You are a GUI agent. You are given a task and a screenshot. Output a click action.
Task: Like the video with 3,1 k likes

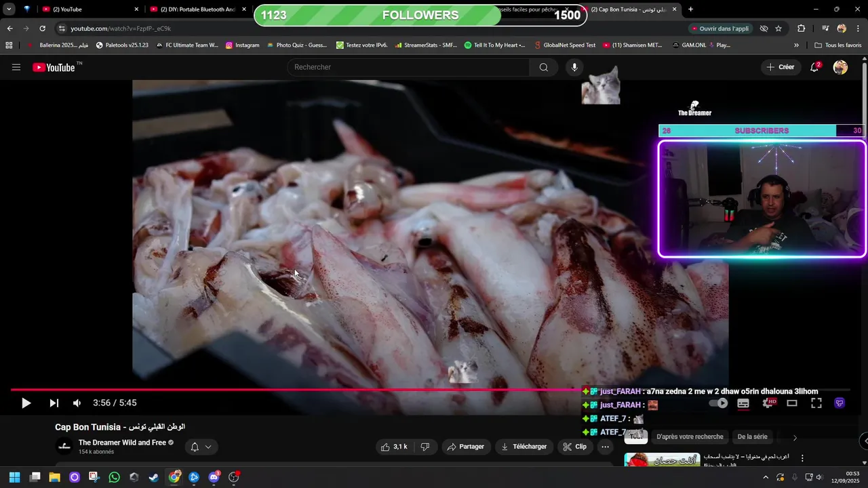pyautogui.click(x=394, y=447)
